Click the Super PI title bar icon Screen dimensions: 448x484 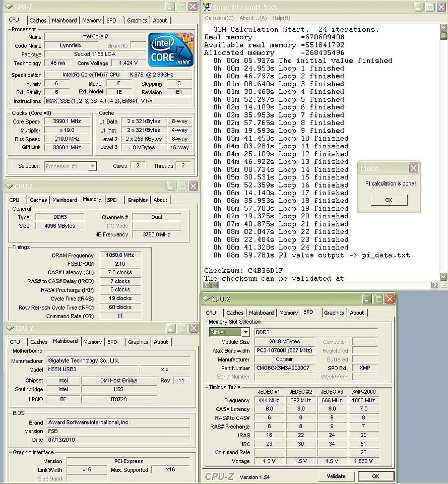click(207, 7)
